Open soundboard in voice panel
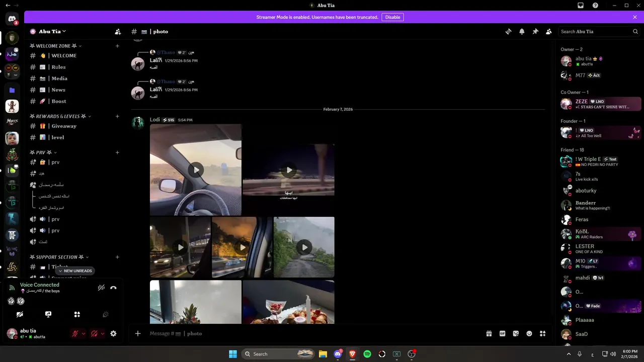The width and height of the screenshot is (644, 362). (x=106, y=314)
